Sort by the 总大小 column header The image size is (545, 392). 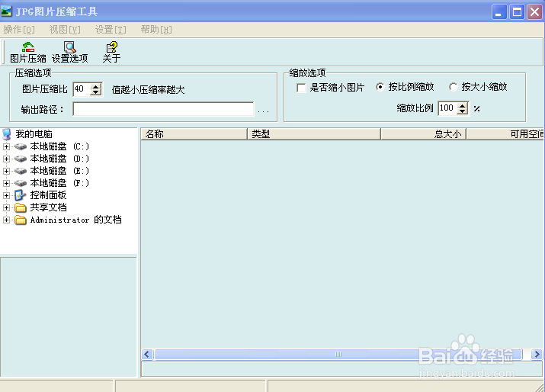click(424, 134)
